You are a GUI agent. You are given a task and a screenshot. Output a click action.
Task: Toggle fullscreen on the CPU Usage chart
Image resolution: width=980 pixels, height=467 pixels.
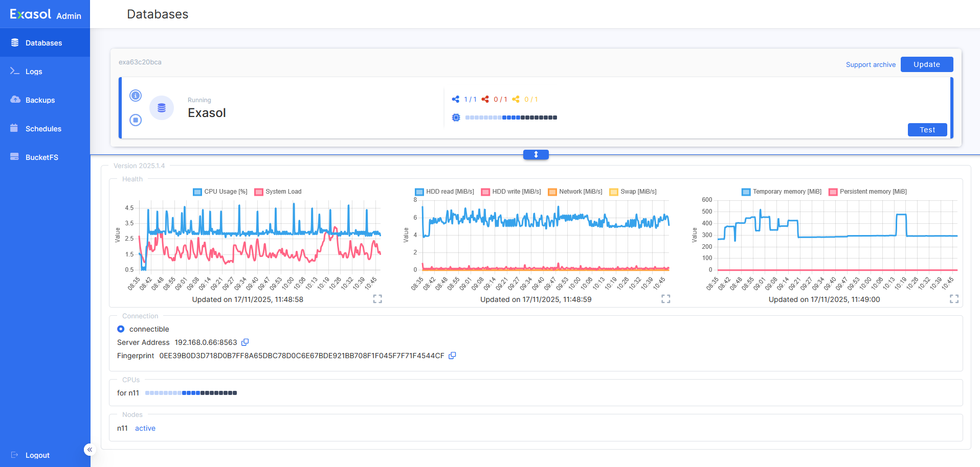pyautogui.click(x=377, y=299)
